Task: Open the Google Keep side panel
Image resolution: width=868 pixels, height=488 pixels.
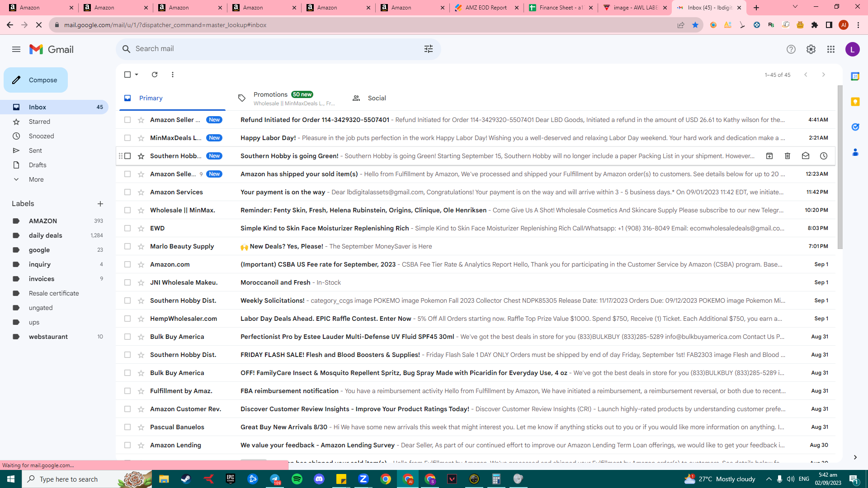Action: click(855, 102)
